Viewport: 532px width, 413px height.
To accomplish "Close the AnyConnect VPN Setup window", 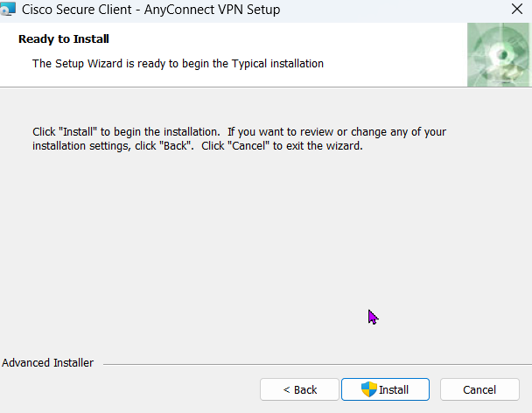I will (516, 11).
